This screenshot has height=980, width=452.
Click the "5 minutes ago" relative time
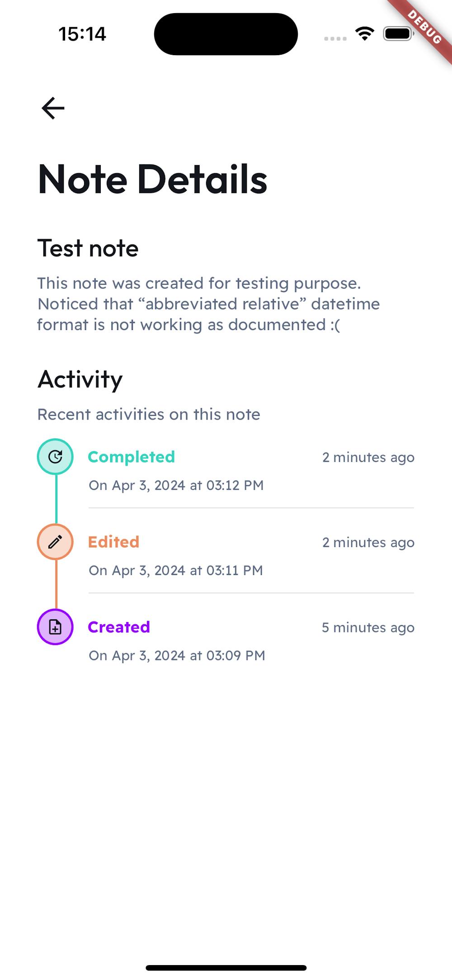(368, 627)
